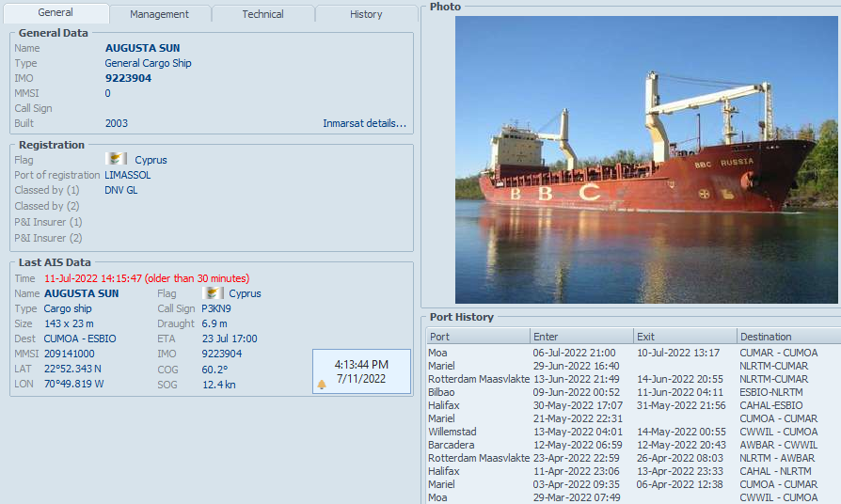Select Willemstad port history row
Screen dimensions: 841x504
(633, 432)
